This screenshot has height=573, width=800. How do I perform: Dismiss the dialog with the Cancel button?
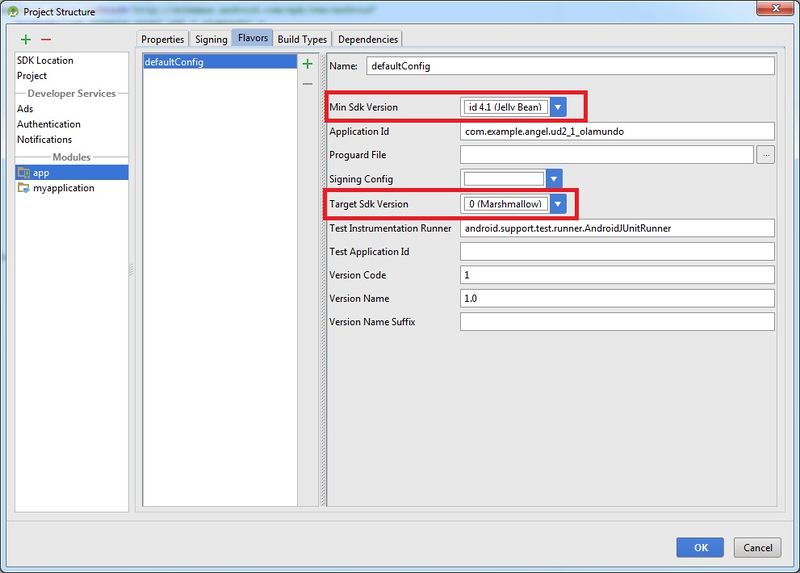coord(758,547)
